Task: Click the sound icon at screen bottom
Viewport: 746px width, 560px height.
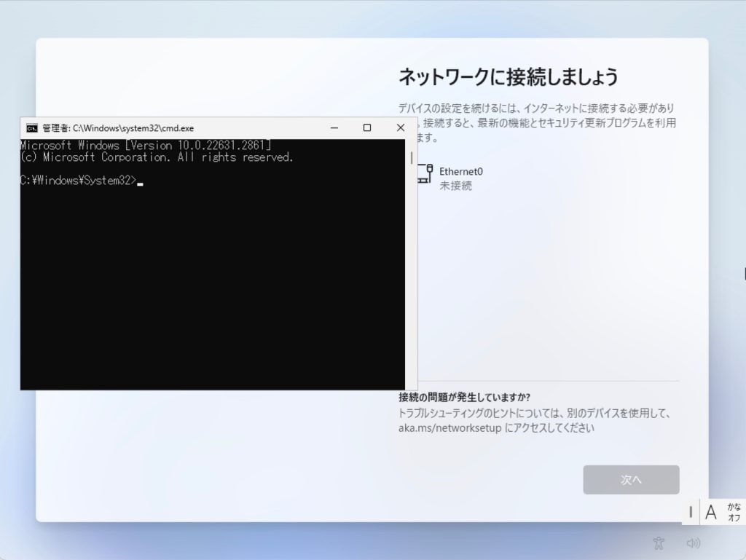Action: click(693, 543)
